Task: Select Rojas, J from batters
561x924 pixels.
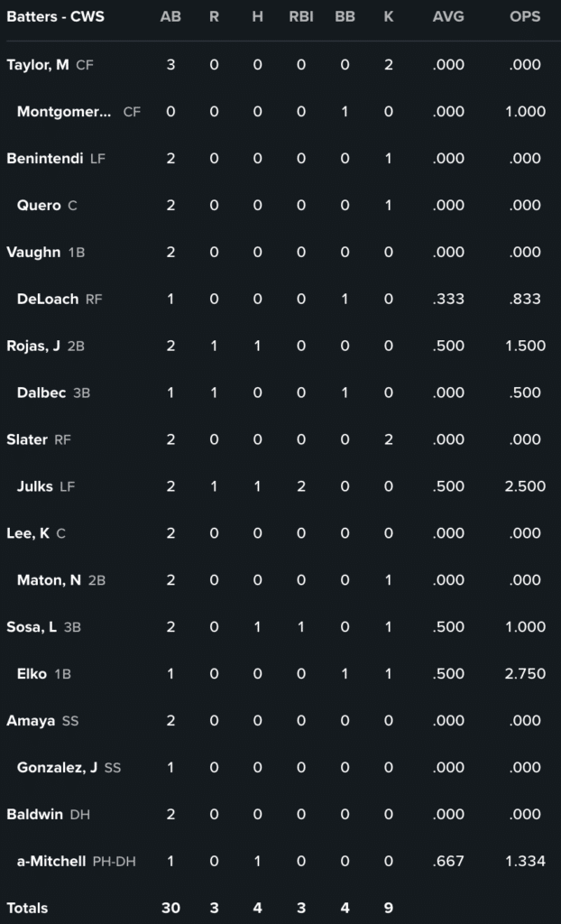Action: [33, 346]
